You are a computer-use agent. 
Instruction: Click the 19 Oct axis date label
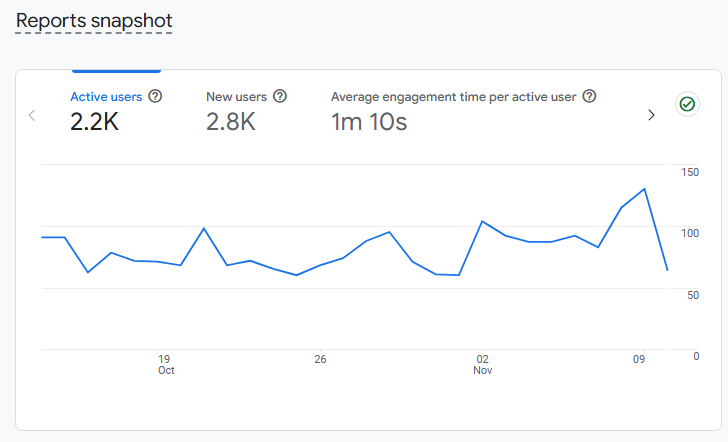pyautogui.click(x=166, y=364)
